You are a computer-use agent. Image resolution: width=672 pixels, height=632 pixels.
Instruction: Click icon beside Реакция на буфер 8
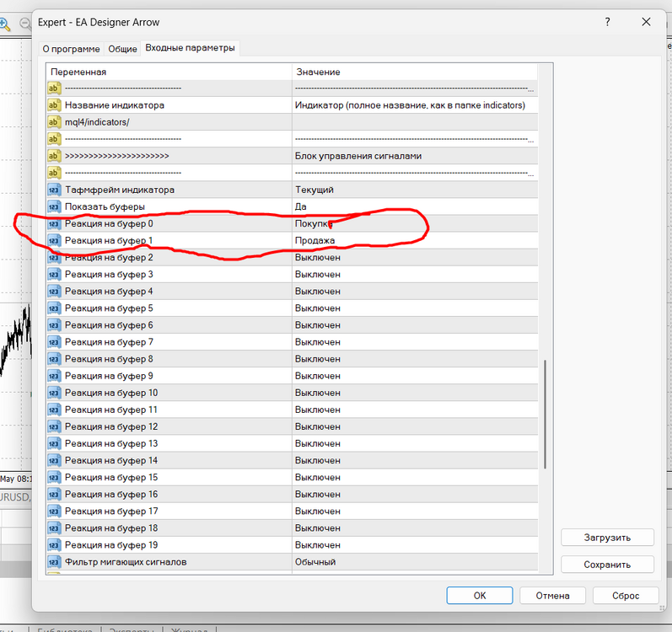54,359
